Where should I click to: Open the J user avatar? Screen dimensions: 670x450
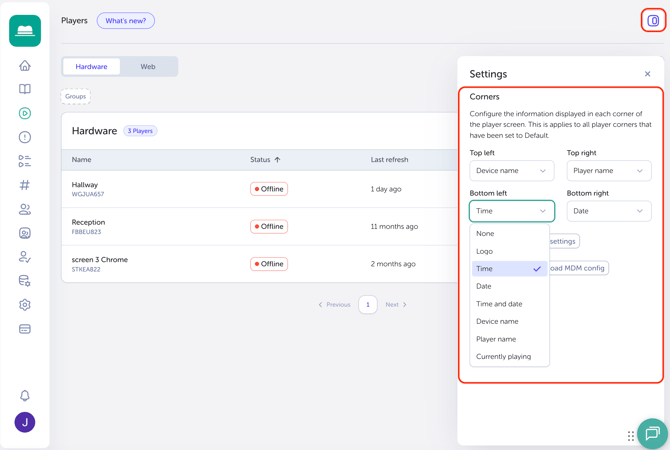coord(25,422)
